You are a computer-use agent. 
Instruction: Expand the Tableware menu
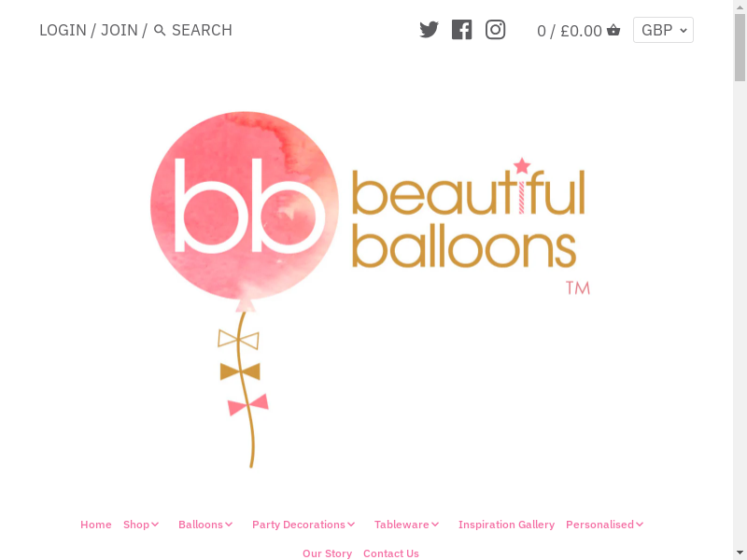click(x=406, y=525)
